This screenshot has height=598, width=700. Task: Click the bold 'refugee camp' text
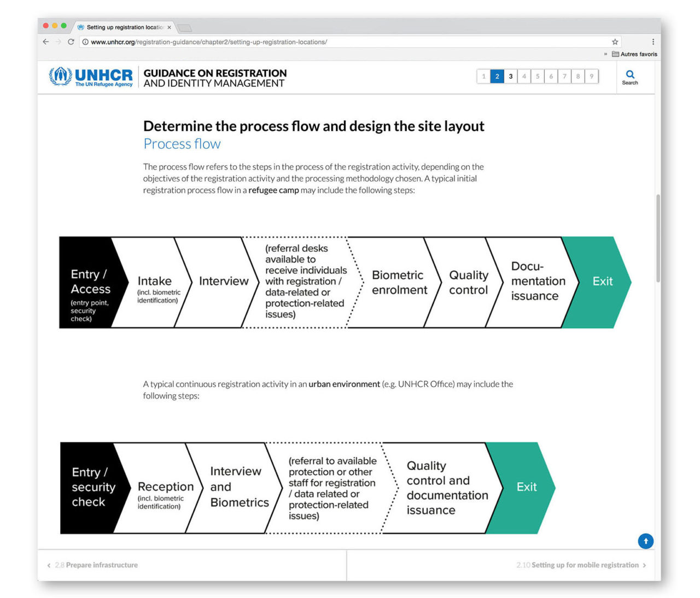(273, 190)
